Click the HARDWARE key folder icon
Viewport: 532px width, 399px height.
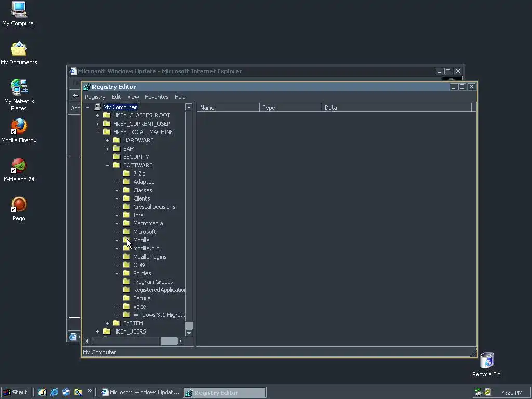point(116,140)
